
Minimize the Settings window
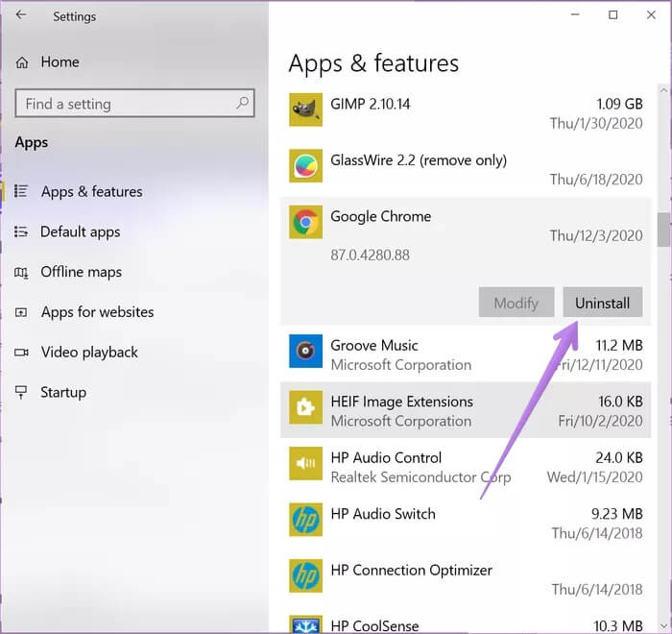tap(575, 15)
